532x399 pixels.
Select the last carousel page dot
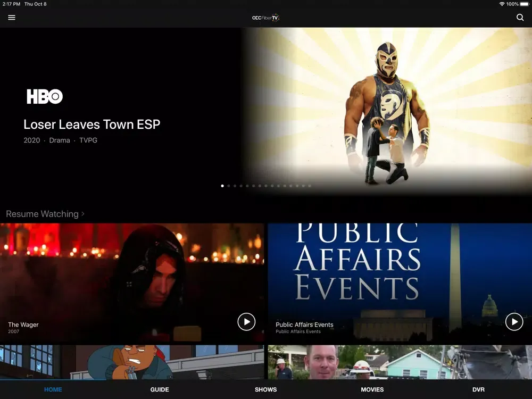310,186
